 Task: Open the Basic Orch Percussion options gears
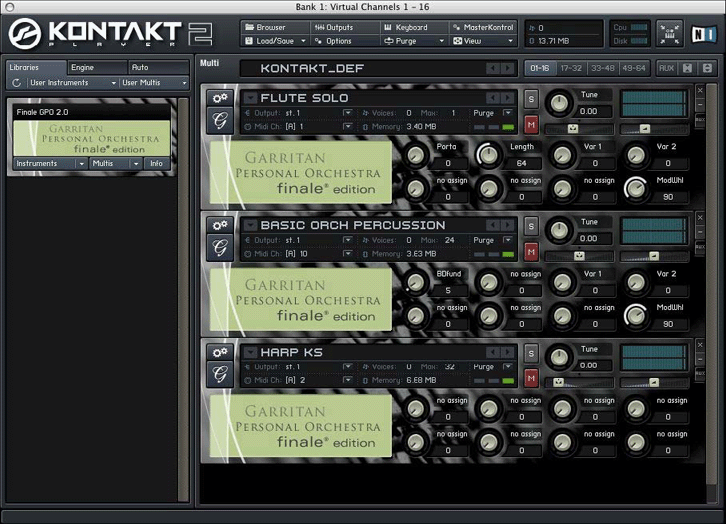pyautogui.click(x=220, y=225)
